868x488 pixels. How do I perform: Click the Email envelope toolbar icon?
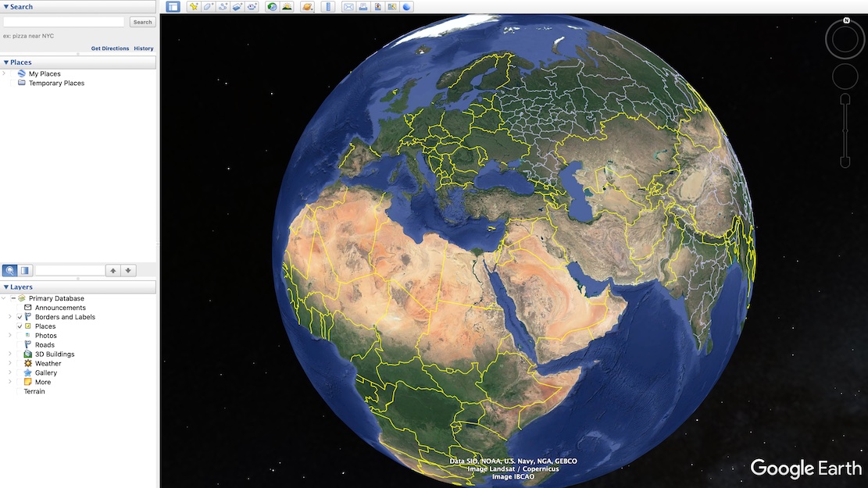click(348, 7)
